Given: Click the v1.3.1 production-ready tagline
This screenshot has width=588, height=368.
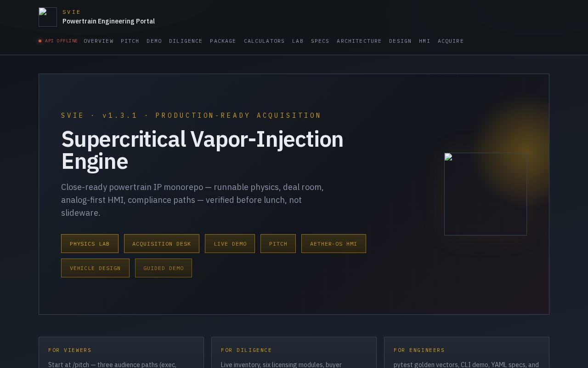Looking at the screenshot, I should (x=191, y=115).
